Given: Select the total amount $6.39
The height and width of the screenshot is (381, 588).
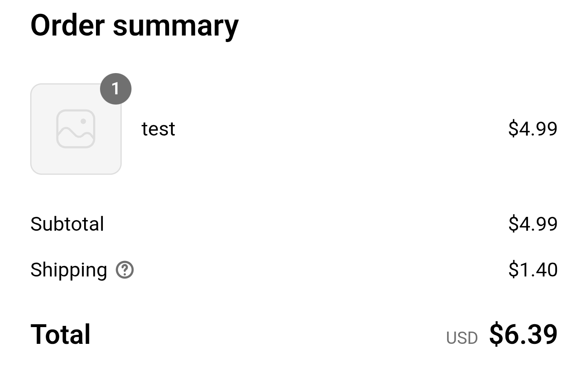Looking at the screenshot, I should [x=523, y=334].
